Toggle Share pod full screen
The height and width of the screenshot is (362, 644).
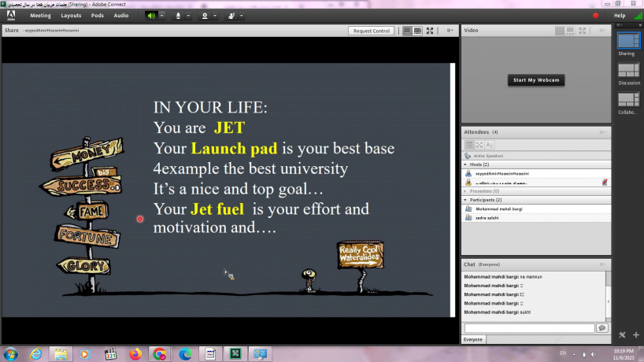(x=430, y=31)
